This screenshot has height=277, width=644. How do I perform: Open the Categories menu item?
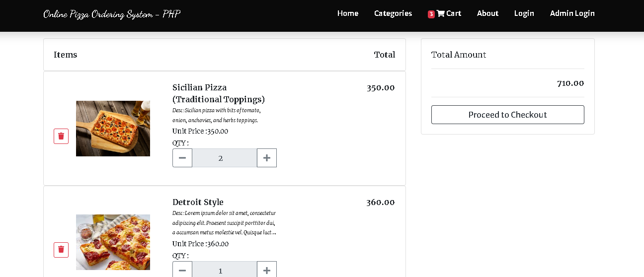tap(393, 13)
